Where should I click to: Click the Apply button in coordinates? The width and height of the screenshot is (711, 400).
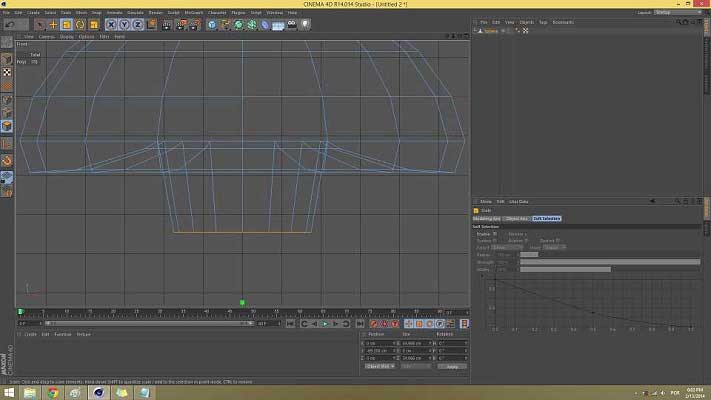pos(452,366)
